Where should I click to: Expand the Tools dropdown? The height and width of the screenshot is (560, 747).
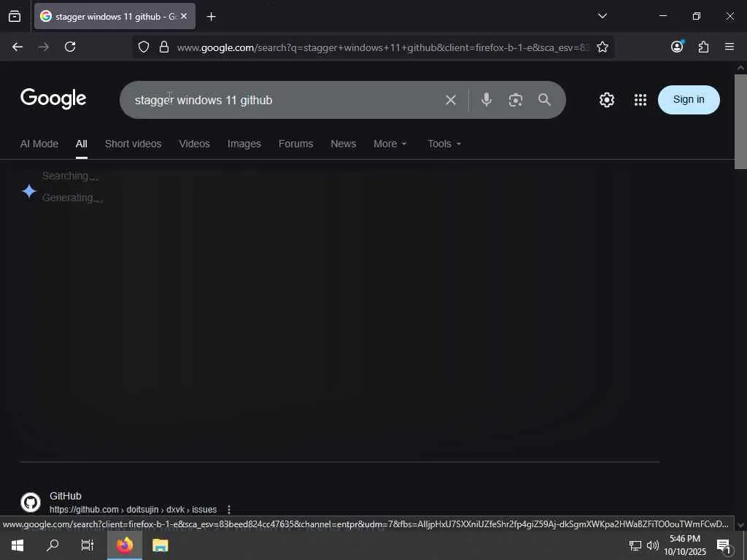tap(444, 144)
